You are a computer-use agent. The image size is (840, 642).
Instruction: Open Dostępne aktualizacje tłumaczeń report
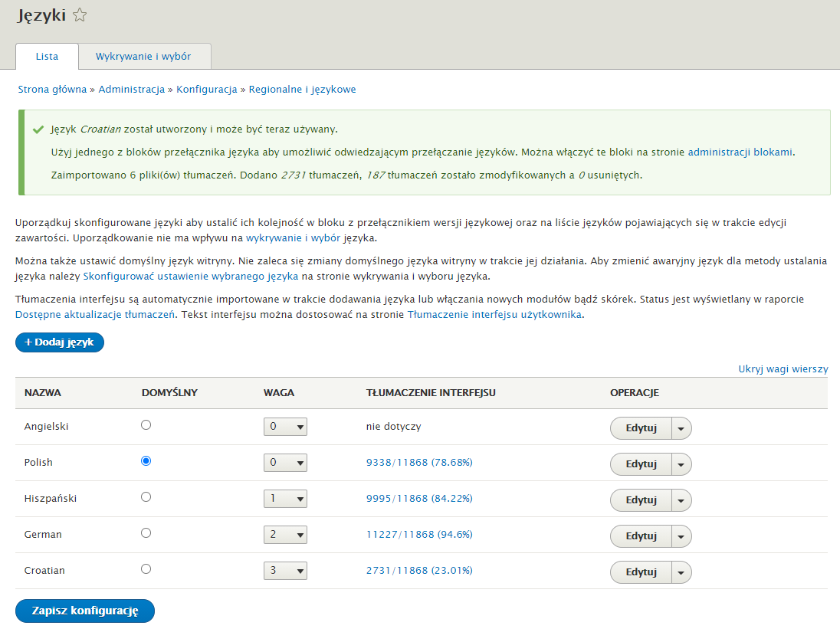click(x=95, y=314)
